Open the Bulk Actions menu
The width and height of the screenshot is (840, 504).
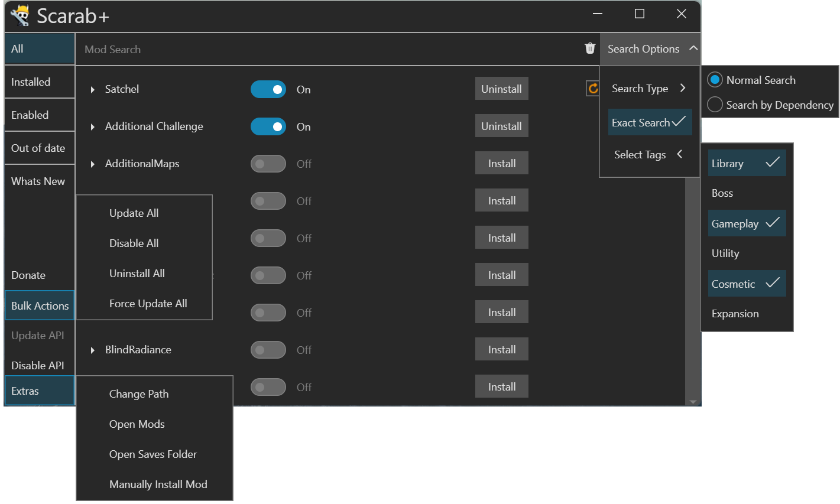[40, 305]
